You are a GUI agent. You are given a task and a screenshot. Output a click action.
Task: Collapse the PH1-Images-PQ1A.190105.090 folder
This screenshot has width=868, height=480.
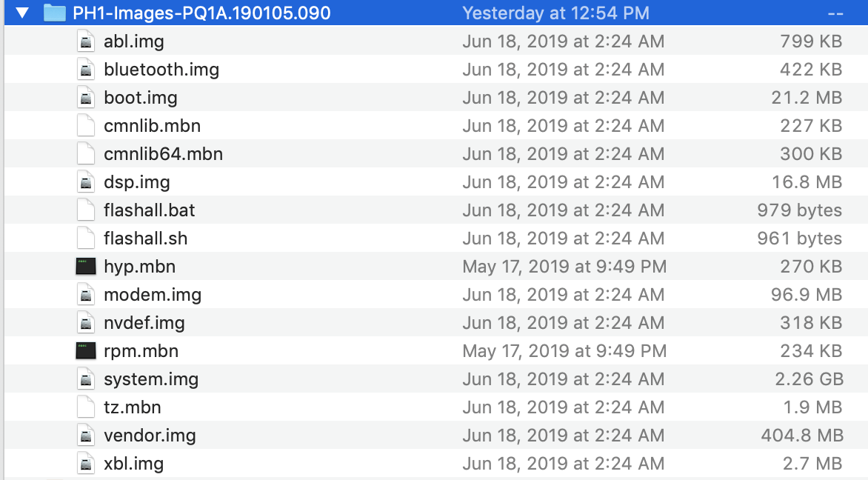[22, 13]
